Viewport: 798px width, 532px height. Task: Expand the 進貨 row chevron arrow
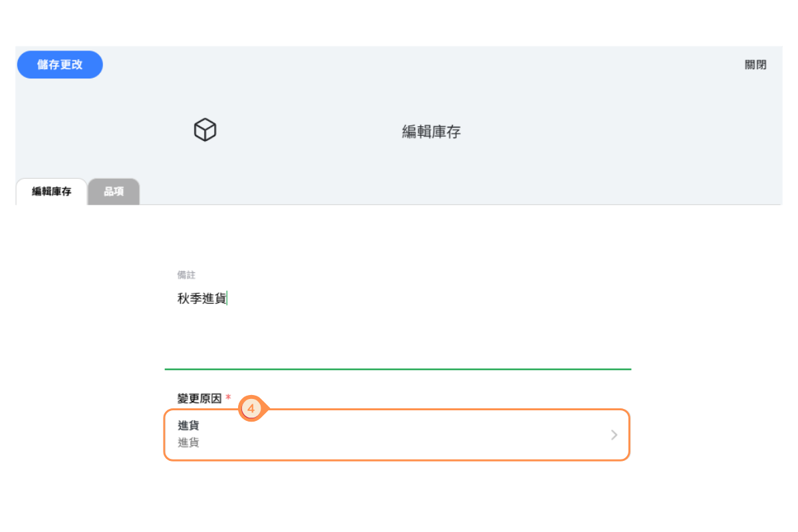(x=614, y=435)
